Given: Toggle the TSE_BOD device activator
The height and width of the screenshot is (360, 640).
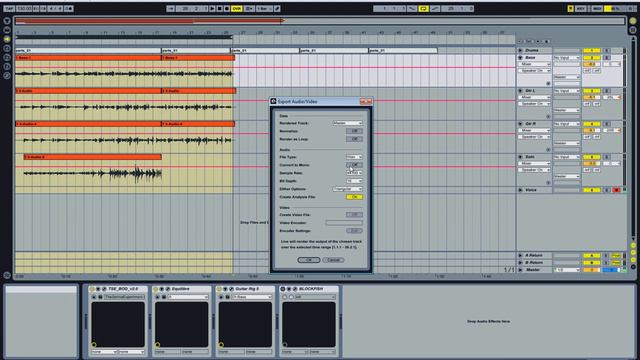Looking at the screenshot, I should 91,289.
